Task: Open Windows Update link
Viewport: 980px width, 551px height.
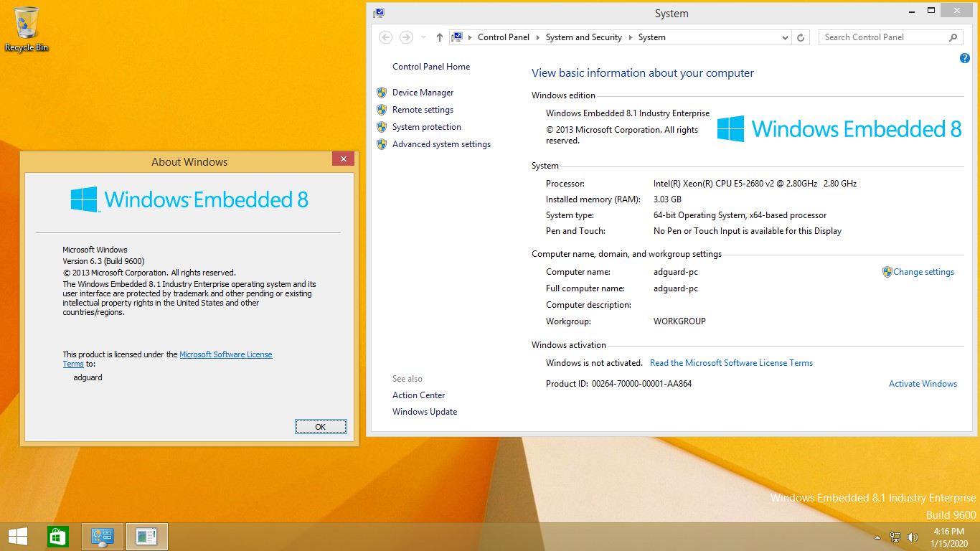Action: coord(425,412)
